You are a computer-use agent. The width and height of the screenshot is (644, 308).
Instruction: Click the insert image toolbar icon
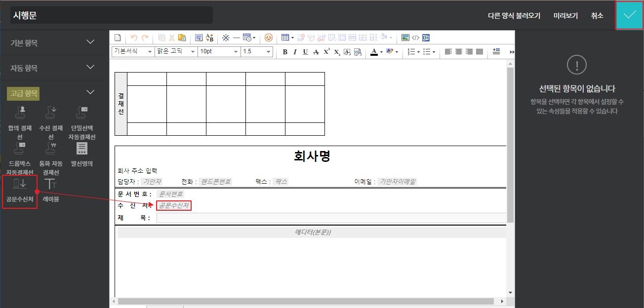(x=405, y=38)
